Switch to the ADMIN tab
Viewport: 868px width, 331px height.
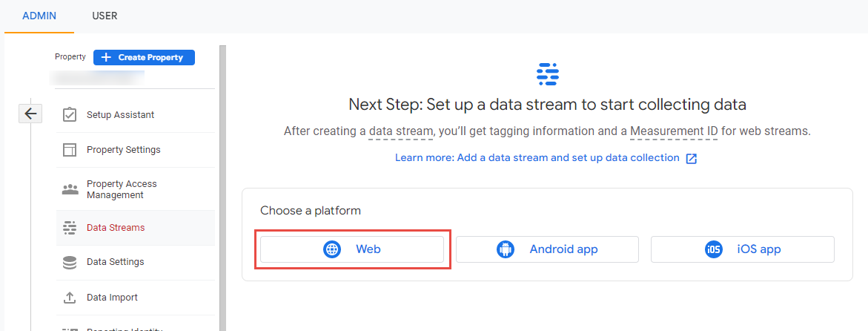coord(39,16)
